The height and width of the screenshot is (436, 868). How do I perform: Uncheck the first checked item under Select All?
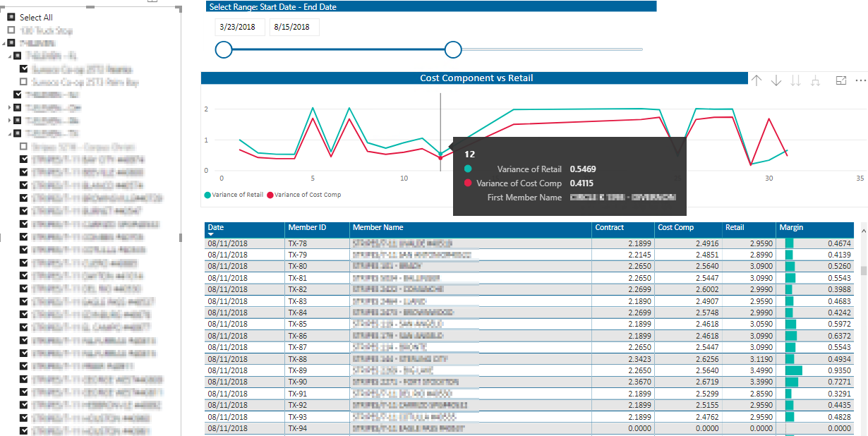(x=24, y=69)
